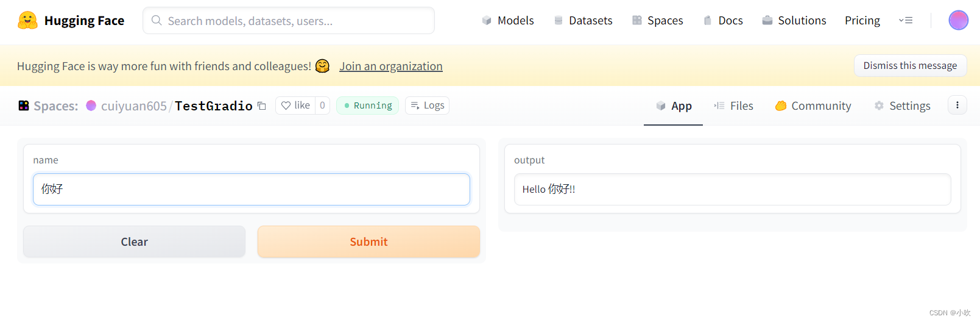Click the "output" field label
The width and height of the screenshot is (980, 322).
coord(529,160)
